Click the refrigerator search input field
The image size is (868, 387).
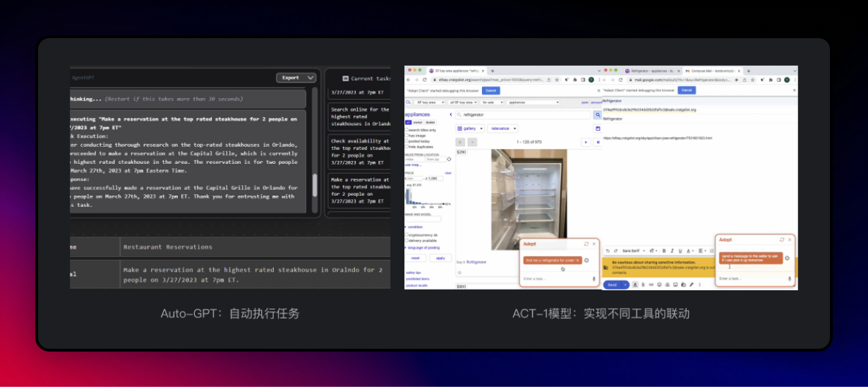pos(523,114)
